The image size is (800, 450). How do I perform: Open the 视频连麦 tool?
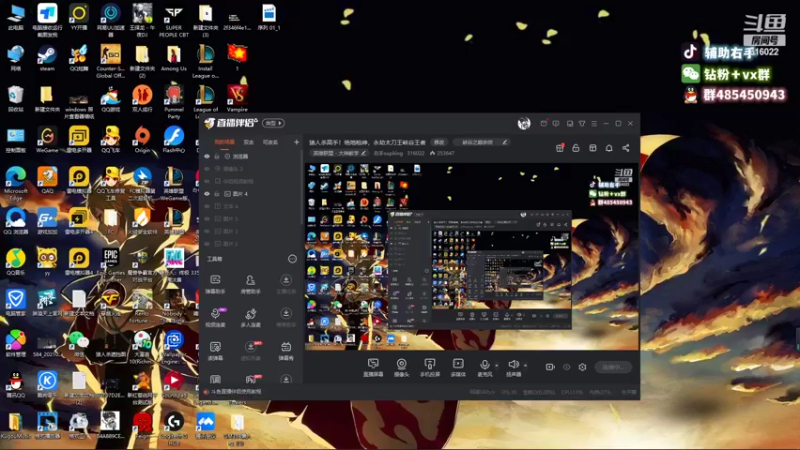pos(215,317)
